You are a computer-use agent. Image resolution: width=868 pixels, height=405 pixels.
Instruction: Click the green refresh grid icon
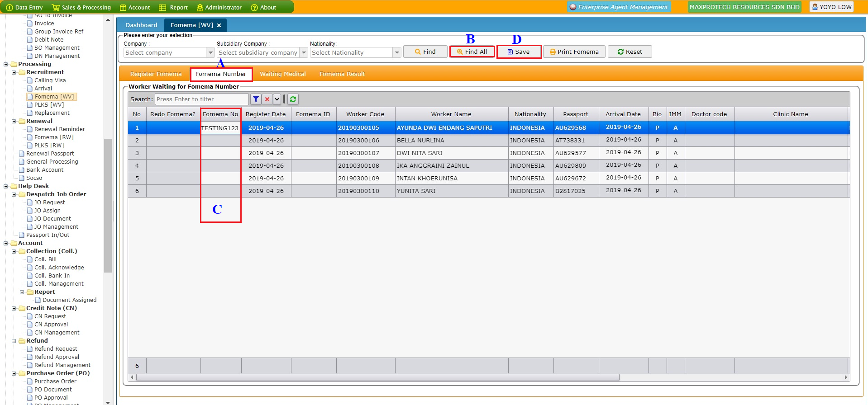293,99
